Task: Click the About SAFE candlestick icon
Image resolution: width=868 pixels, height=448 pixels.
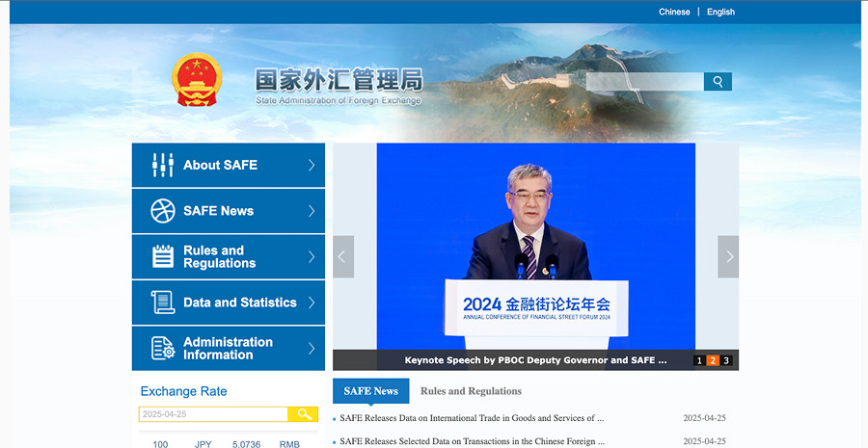Action: (x=163, y=165)
